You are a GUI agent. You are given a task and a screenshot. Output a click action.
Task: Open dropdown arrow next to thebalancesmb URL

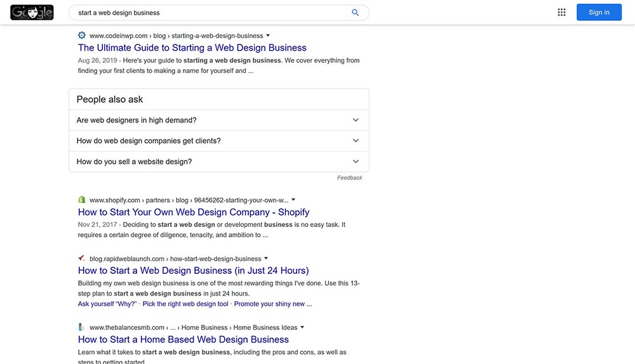click(302, 327)
